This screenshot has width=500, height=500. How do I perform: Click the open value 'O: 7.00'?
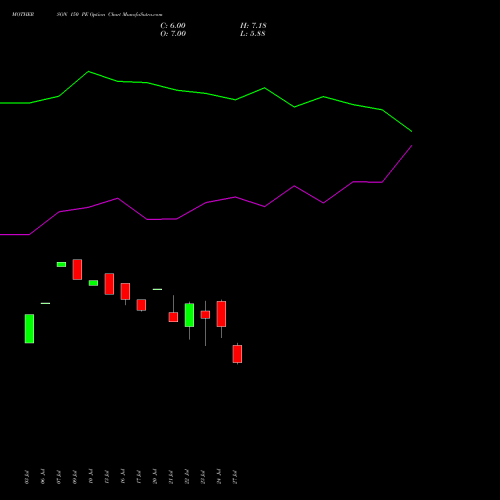click(x=173, y=34)
